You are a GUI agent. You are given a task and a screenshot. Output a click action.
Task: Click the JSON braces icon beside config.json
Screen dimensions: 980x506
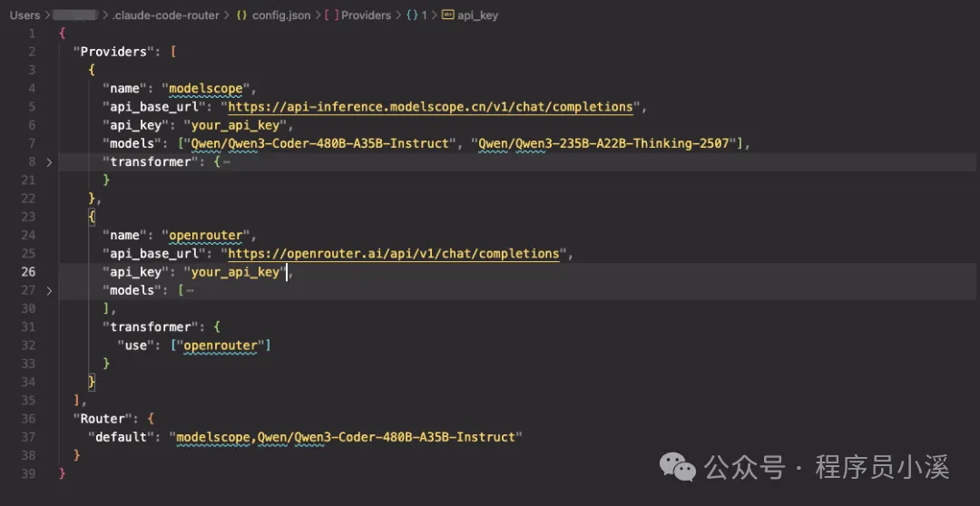(241, 15)
